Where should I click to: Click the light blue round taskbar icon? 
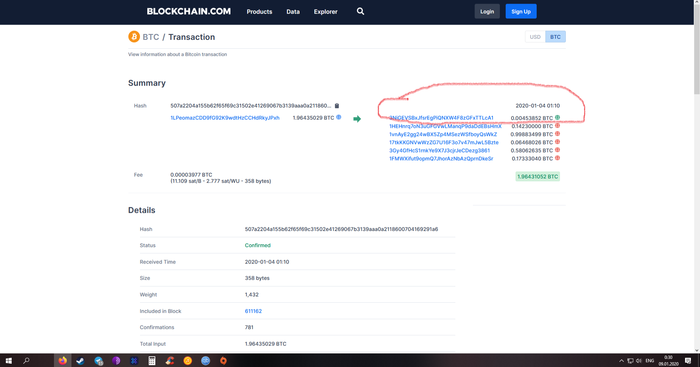[x=205, y=361]
